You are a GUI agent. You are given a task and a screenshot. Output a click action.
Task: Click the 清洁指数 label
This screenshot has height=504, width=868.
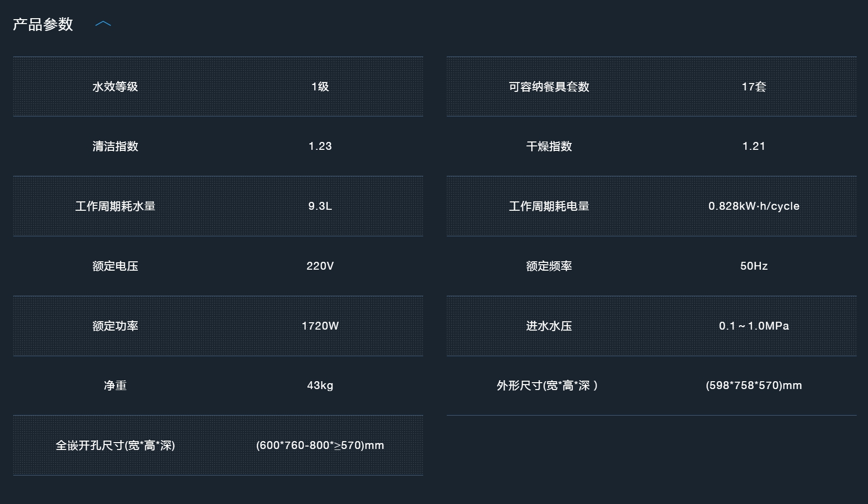coord(115,146)
